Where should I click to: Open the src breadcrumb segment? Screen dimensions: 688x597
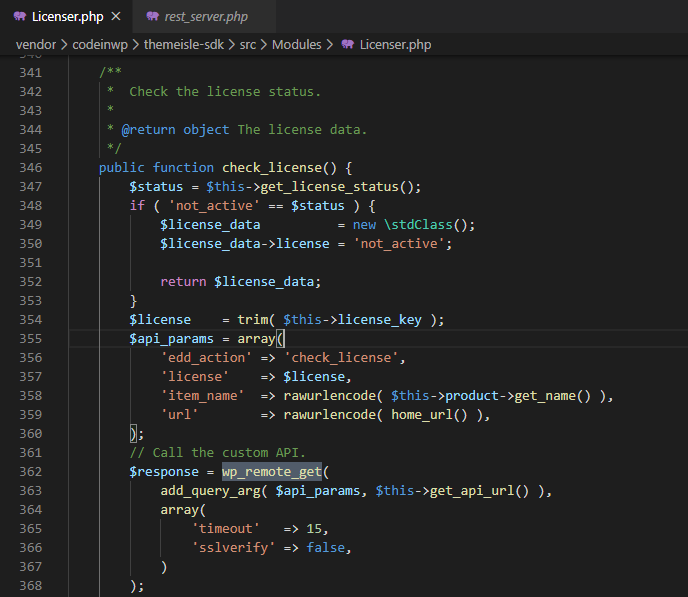point(247,45)
